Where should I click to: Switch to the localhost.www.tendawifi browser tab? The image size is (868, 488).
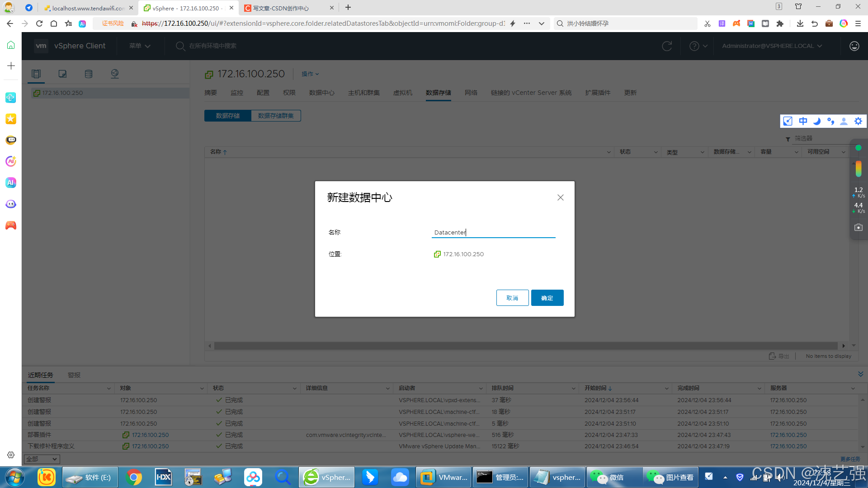point(89,8)
